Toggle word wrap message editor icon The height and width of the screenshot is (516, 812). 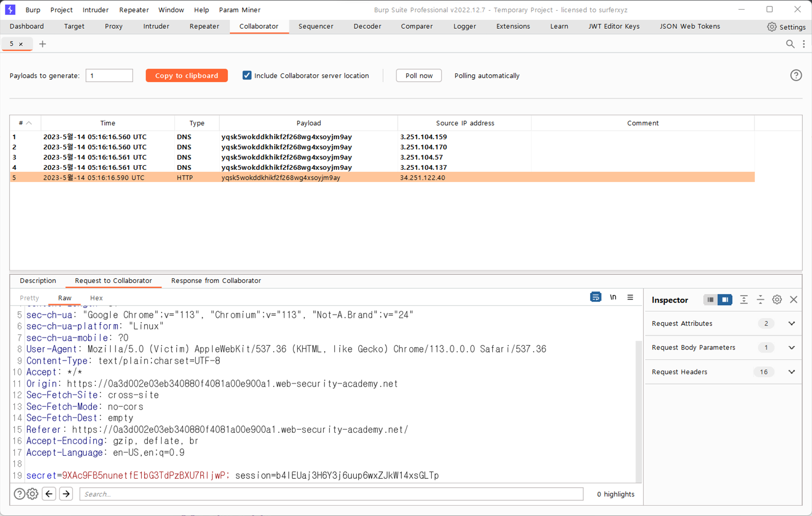[x=595, y=297]
